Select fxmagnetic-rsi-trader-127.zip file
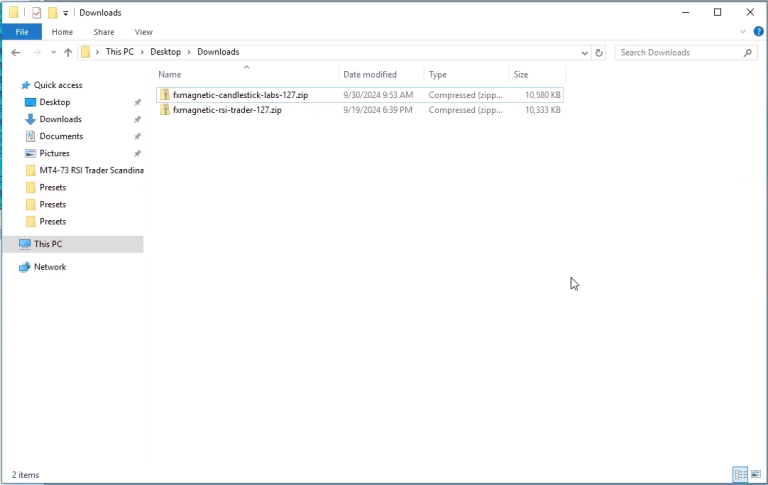The width and height of the screenshot is (768, 485). tap(360, 110)
